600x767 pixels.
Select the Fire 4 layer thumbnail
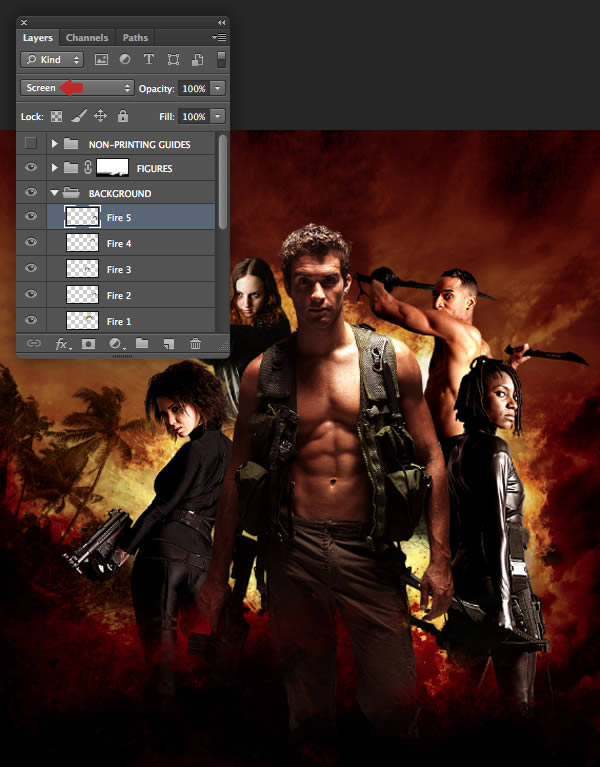click(x=82, y=243)
